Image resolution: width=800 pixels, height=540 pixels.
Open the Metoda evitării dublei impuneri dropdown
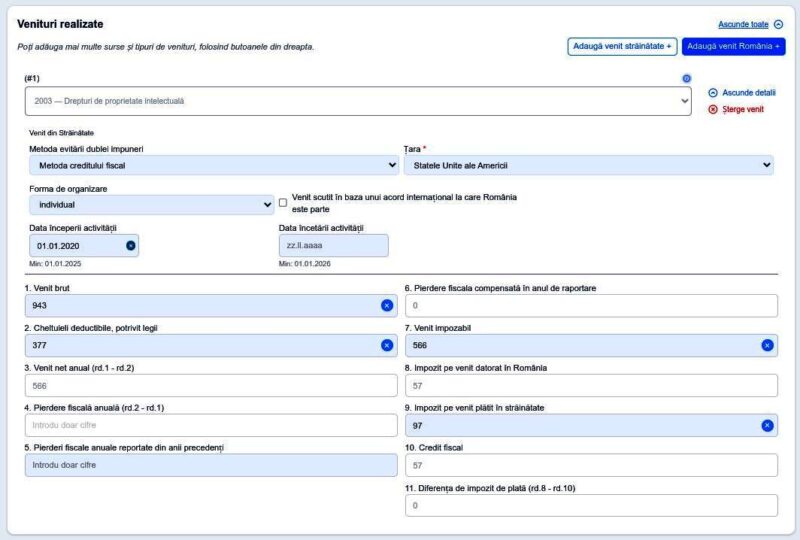(x=214, y=165)
